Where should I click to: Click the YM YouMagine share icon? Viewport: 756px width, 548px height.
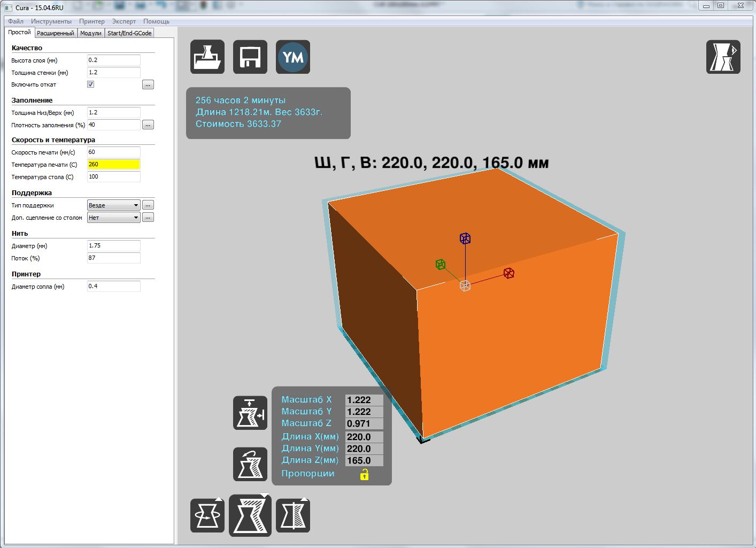pos(293,57)
